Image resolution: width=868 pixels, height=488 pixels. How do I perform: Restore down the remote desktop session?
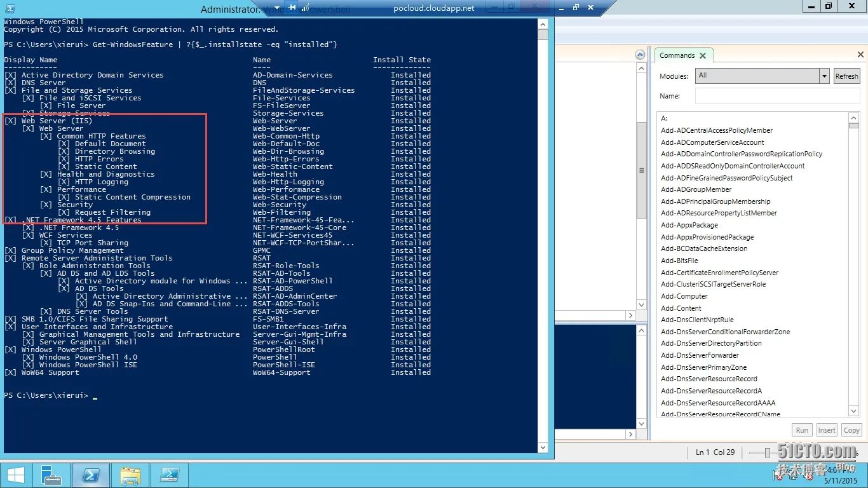576,8
